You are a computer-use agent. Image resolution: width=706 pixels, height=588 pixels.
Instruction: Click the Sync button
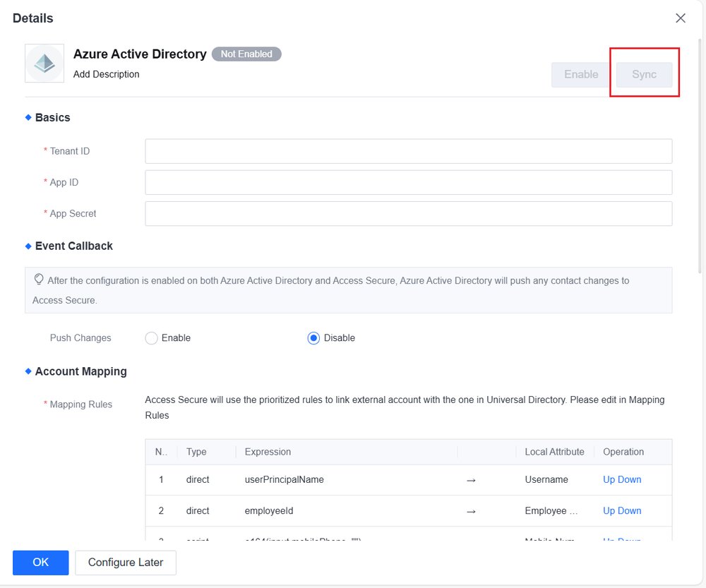point(644,74)
